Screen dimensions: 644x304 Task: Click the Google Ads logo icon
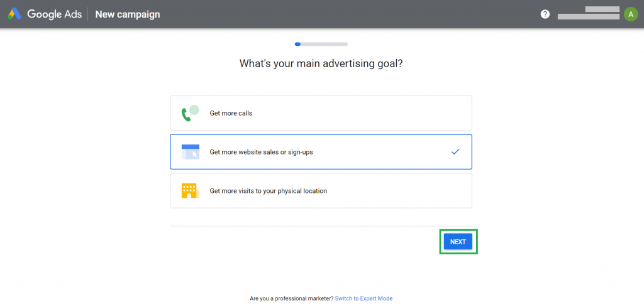pos(14,14)
